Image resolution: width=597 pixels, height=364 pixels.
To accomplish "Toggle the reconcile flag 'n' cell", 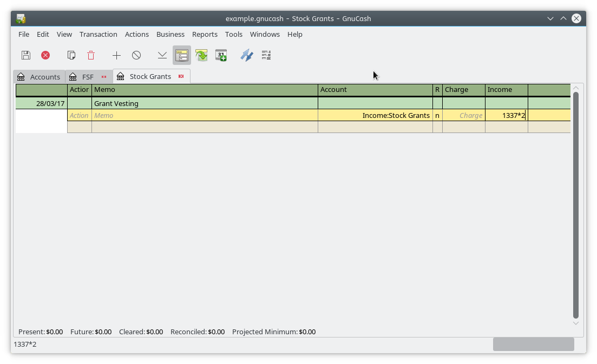I will pyautogui.click(x=437, y=115).
